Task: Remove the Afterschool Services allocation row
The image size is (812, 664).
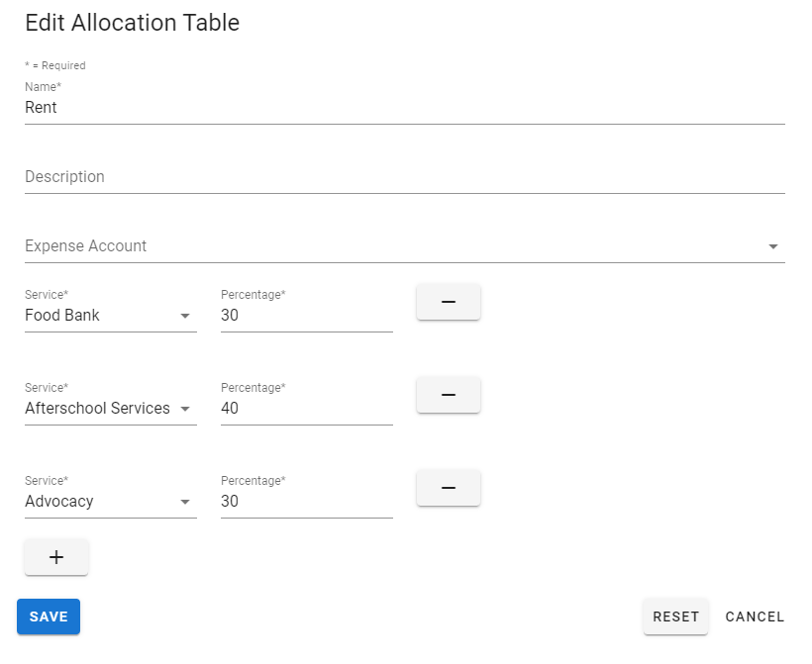Action: 448,395
